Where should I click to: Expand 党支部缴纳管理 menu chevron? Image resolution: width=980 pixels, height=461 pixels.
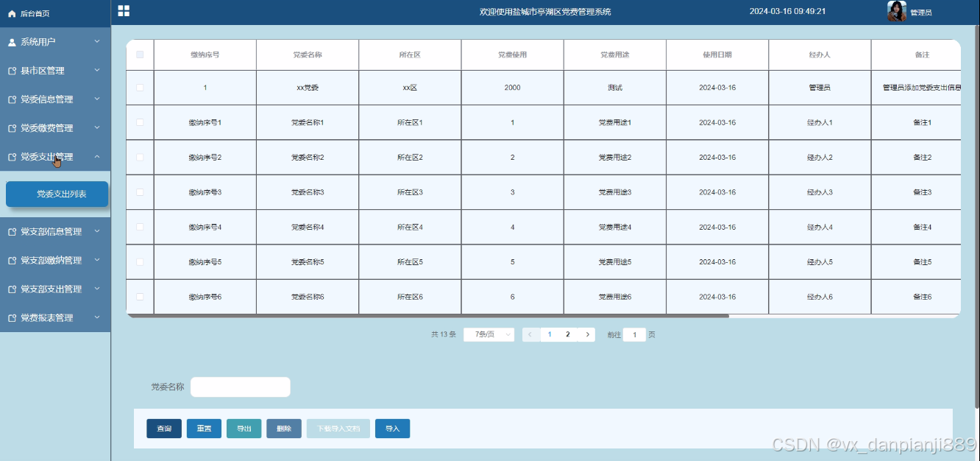coord(97,259)
